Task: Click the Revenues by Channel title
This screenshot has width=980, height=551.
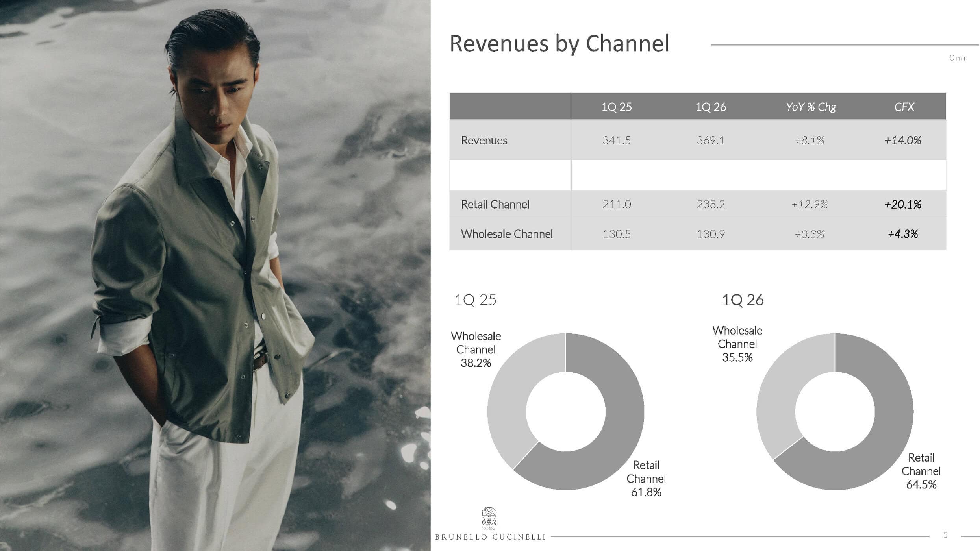Action: pyautogui.click(x=559, y=43)
